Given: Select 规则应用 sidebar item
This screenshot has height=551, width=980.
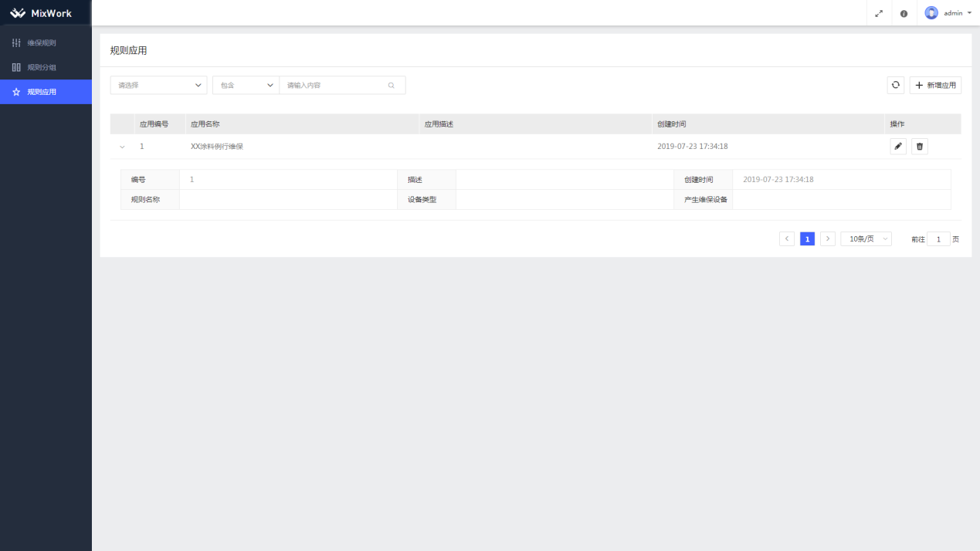Looking at the screenshot, I should [x=42, y=92].
